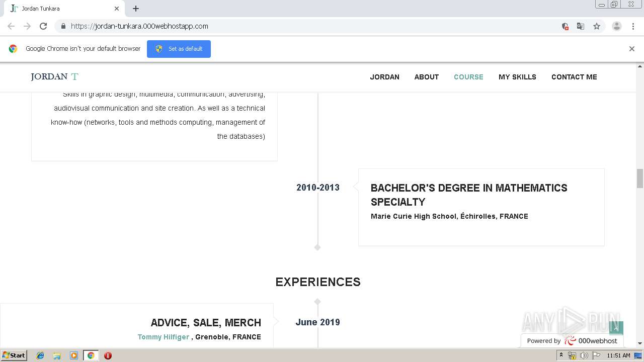Open the media player taskbar icon
The width and height of the screenshot is (644, 362).
tap(74, 355)
